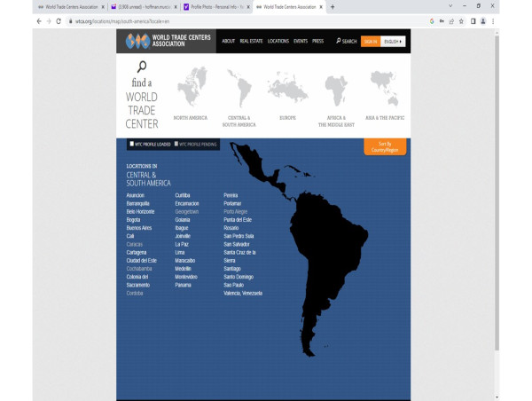This screenshot has height=401, width=532.
Task: Open Sort By Country/Region button
Action: pos(385,146)
